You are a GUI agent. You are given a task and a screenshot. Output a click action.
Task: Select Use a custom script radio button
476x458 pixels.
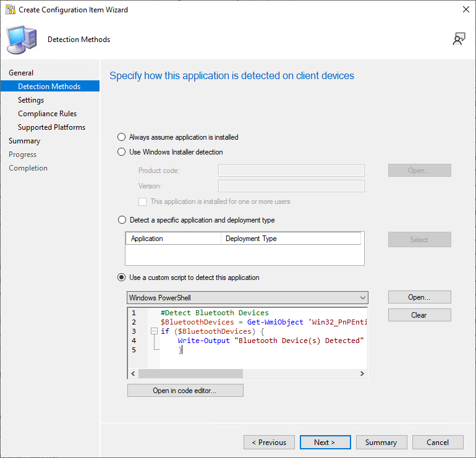(x=122, y=278)
